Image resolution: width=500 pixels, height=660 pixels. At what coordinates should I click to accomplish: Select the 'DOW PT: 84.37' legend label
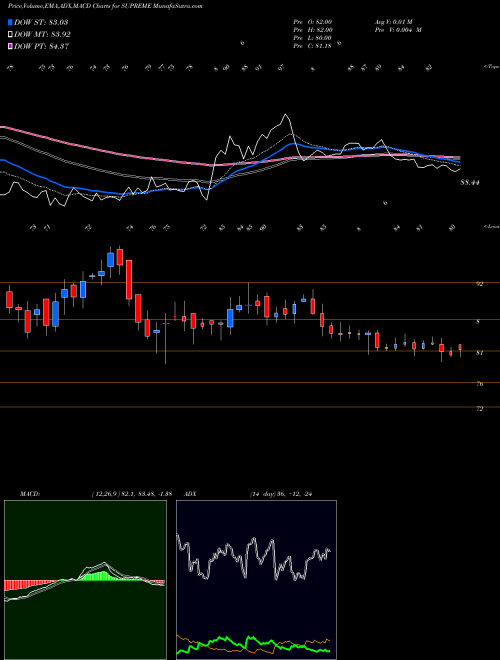click(x=41, y=46)
